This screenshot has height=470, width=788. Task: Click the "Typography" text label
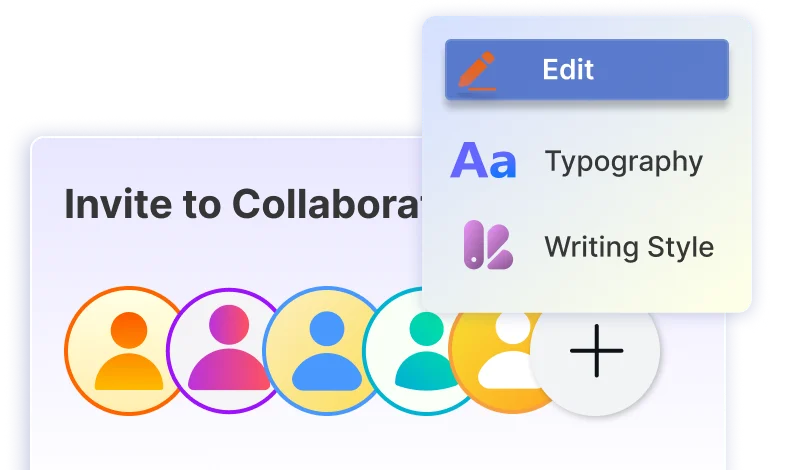coord(623,161)
